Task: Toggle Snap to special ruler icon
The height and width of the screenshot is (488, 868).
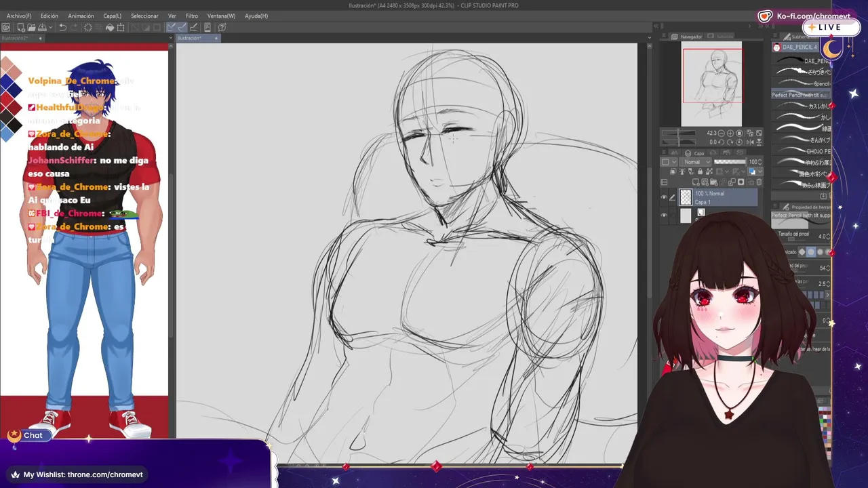Action: pos(182,28)
